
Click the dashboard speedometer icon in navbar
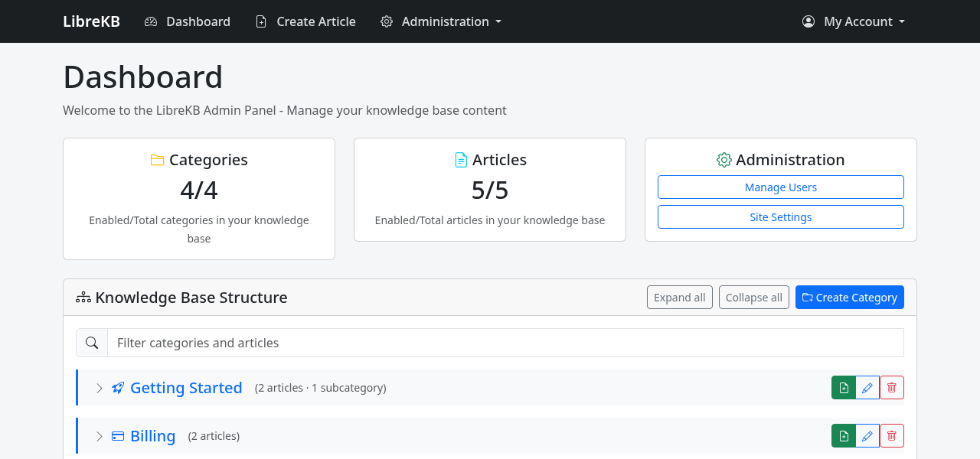tap(151, 21)
